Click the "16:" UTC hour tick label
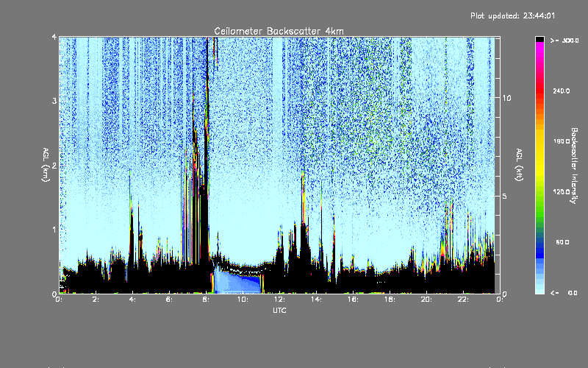This screenshot has width=588, height=368. tap(354, 300)
